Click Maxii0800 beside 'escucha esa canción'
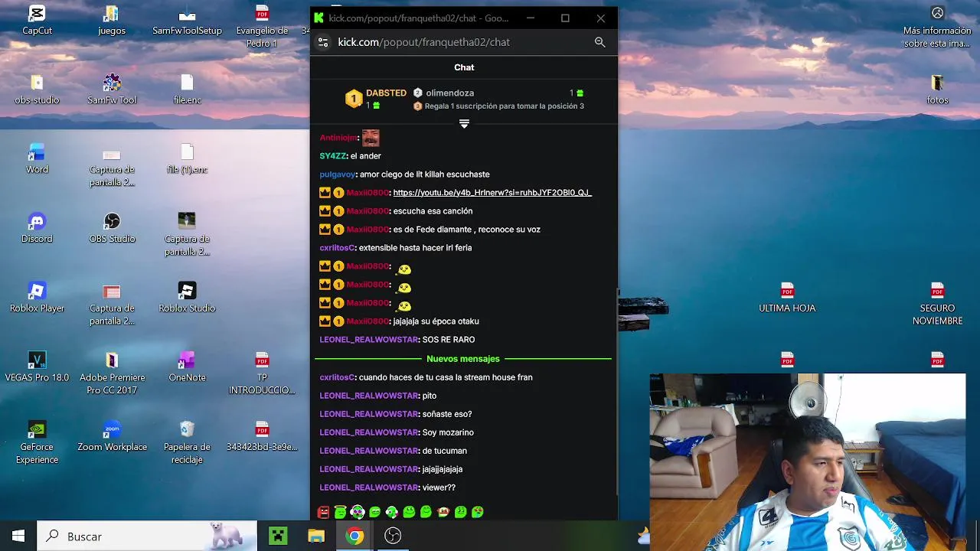This screenshot has width=980, height=551. click(367, 211)
